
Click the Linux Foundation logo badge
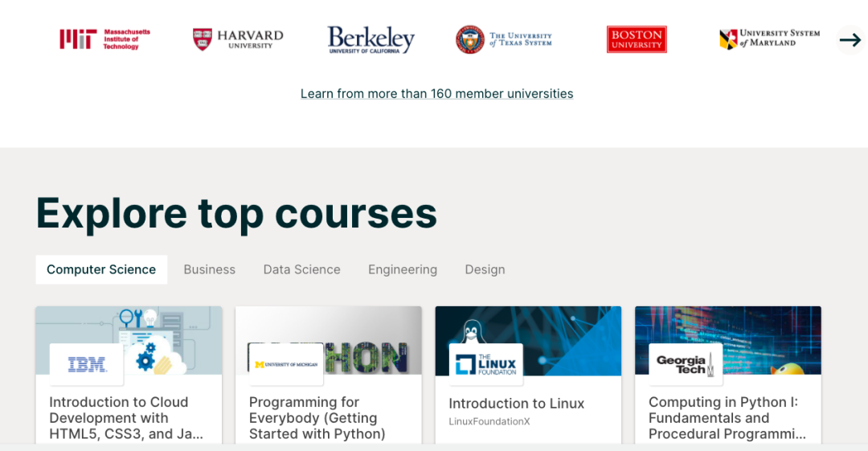(x=486, y=364)
